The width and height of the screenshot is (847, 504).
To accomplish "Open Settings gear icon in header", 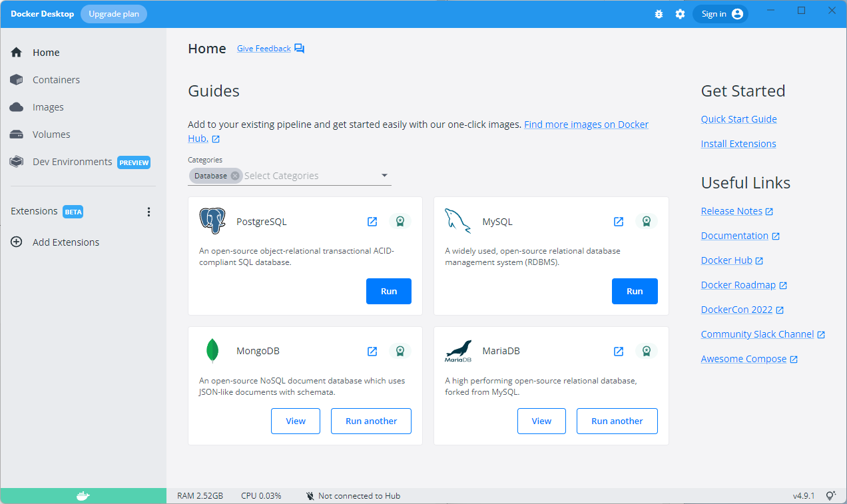I will 680,14.
